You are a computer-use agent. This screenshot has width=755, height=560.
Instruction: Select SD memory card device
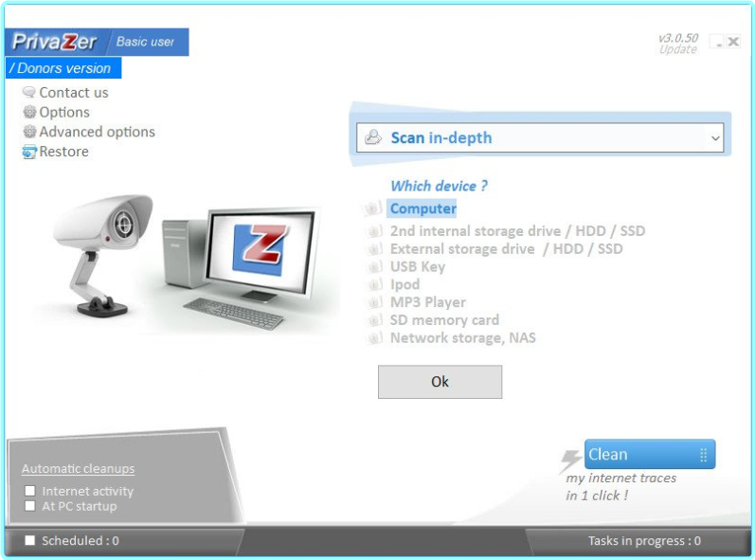click(x=444, y=320)
